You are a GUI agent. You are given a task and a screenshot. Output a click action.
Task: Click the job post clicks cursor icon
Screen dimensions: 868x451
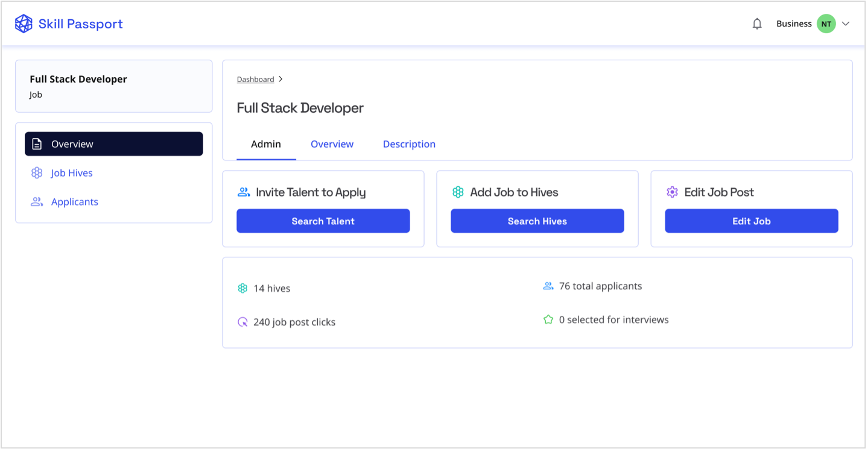click(x=242, y=322)
